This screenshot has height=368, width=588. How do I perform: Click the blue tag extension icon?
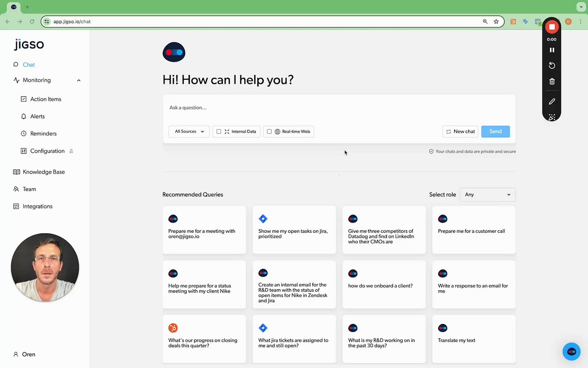[x=525, y=22]
